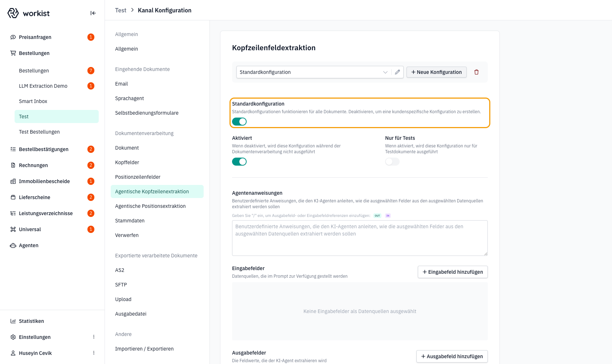Click the Bestellungen badge showing 7

pyautogui.click(x=91, y=71)
